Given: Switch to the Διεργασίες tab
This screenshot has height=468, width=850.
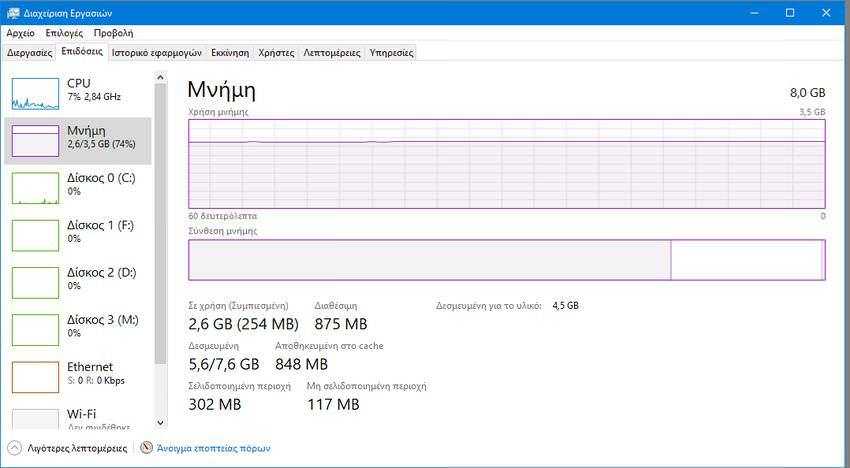Looking at the screenshot, I should [29, 52].
